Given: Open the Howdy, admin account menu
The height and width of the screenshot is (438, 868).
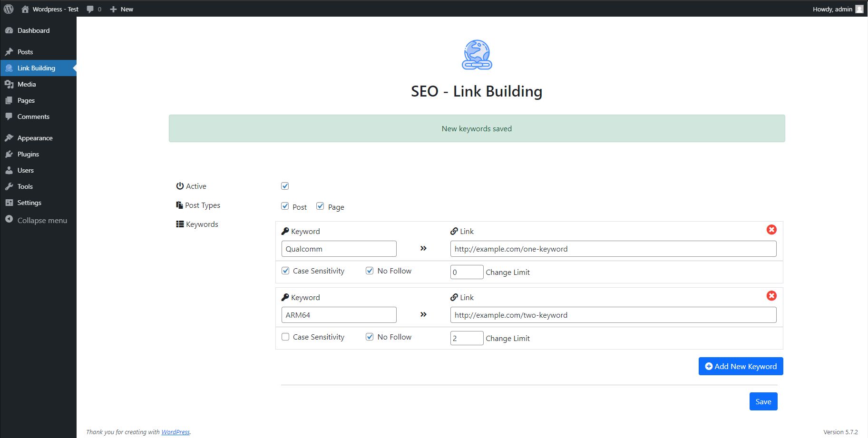Looking at the screenshot, I should [832, 9].
